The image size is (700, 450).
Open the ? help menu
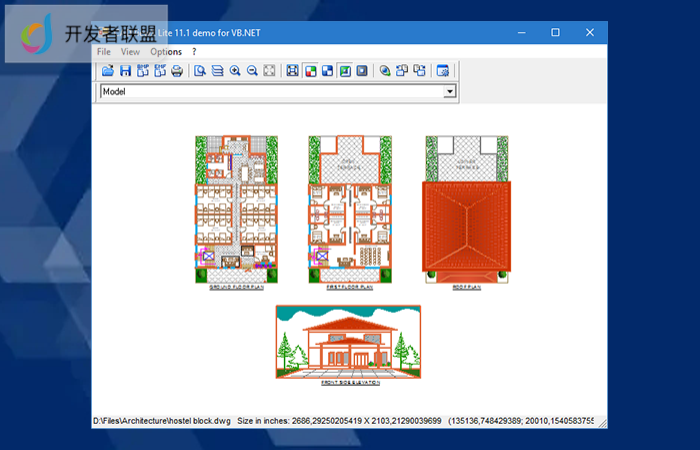point(194,51)
